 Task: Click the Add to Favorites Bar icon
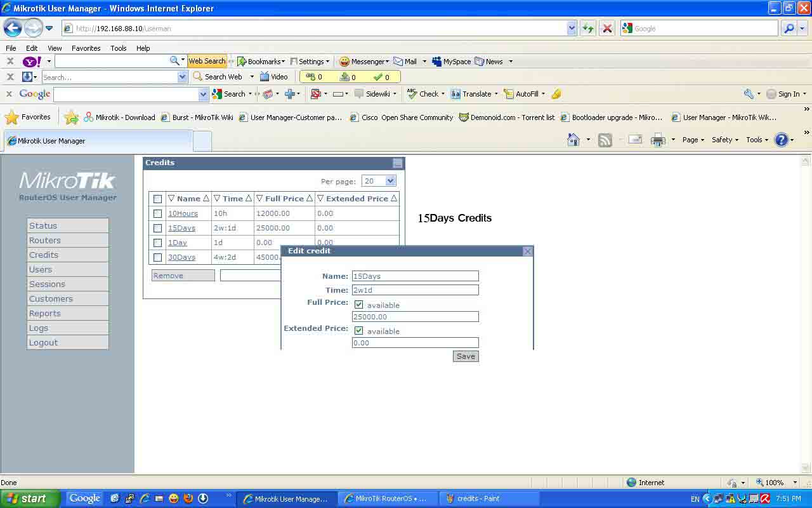pos(72,117)
